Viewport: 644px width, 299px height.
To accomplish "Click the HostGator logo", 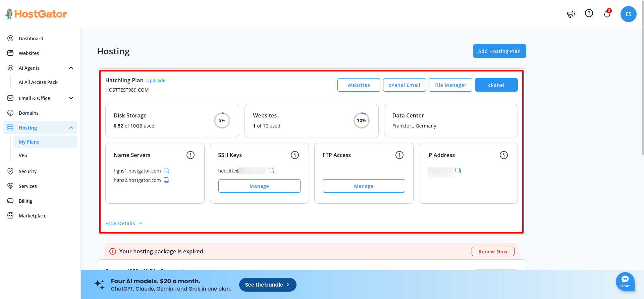I will point(36,14).
